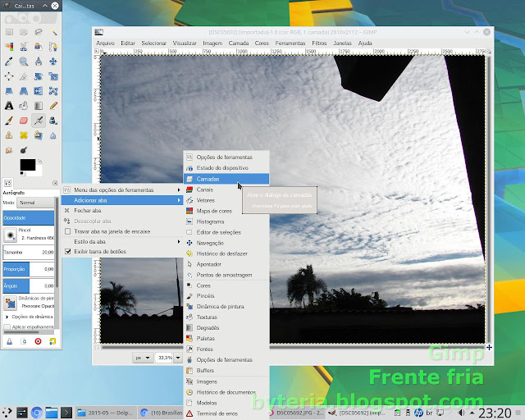
Task: Click the image window vertical scrollbar
Action: click(489, 199)
